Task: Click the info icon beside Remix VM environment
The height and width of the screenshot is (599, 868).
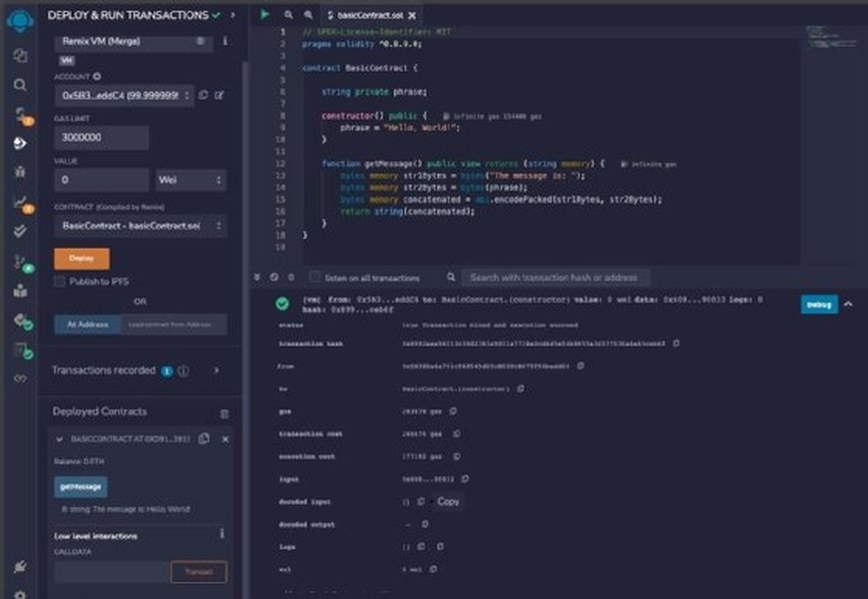Action: [x=224, y=41]
